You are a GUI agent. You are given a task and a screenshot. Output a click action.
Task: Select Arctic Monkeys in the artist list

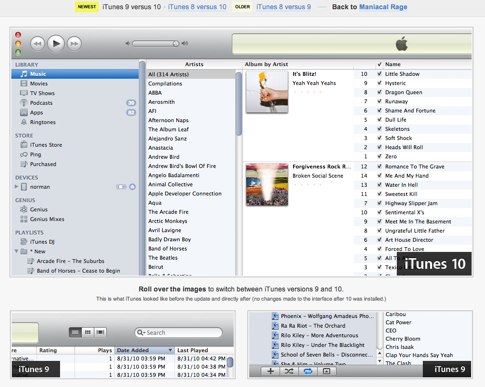[x=168, y=221]
